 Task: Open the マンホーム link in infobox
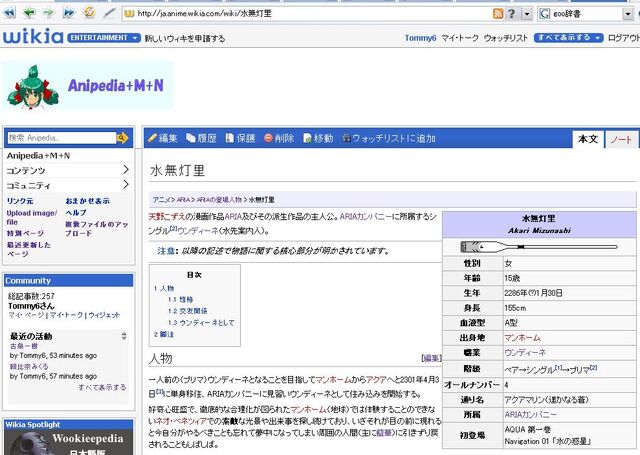click(522, 337)
